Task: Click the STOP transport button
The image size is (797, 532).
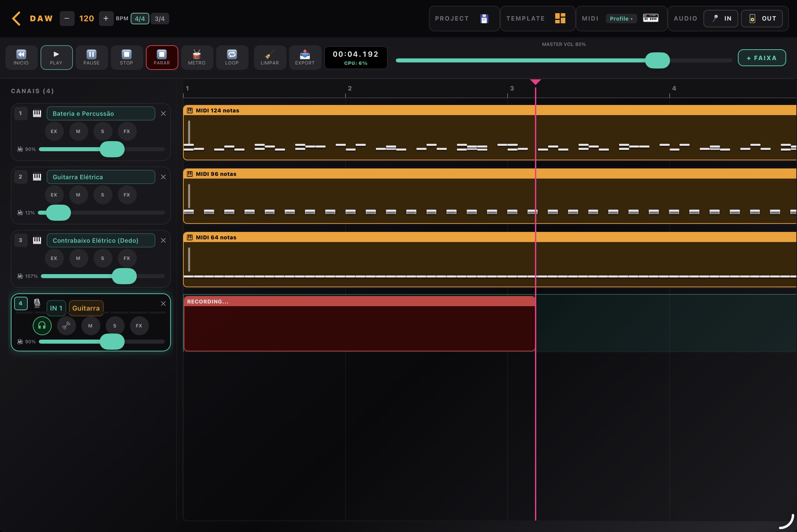Action: point(127,57)
